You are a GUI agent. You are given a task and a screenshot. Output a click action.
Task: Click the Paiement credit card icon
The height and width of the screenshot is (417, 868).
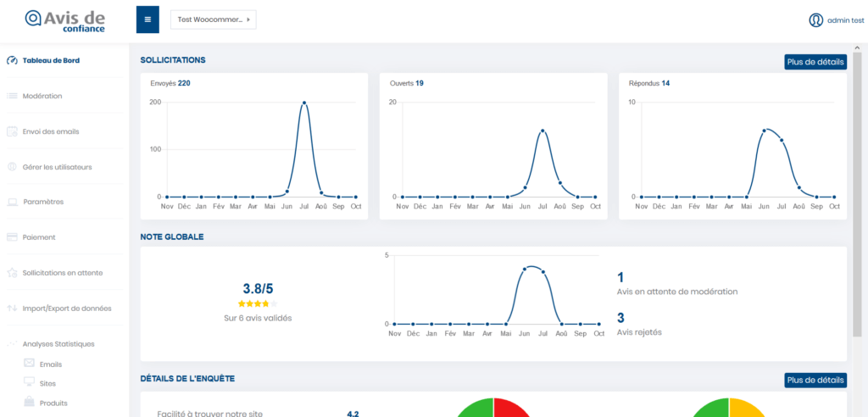point(12,237)
